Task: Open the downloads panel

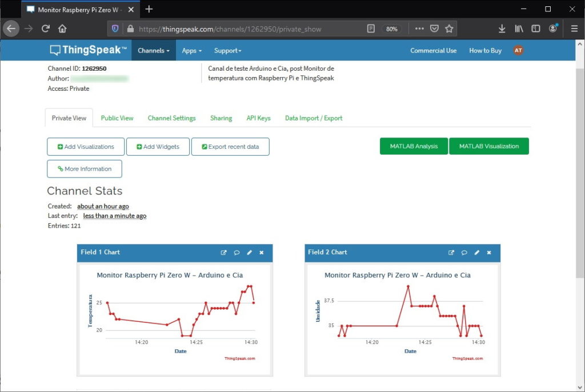Action: pos(502,29)
